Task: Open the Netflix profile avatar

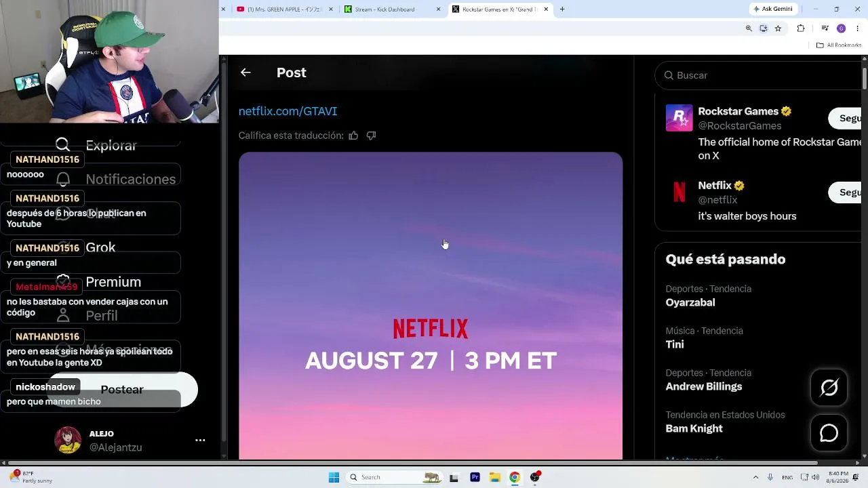Action: [679, 192]
